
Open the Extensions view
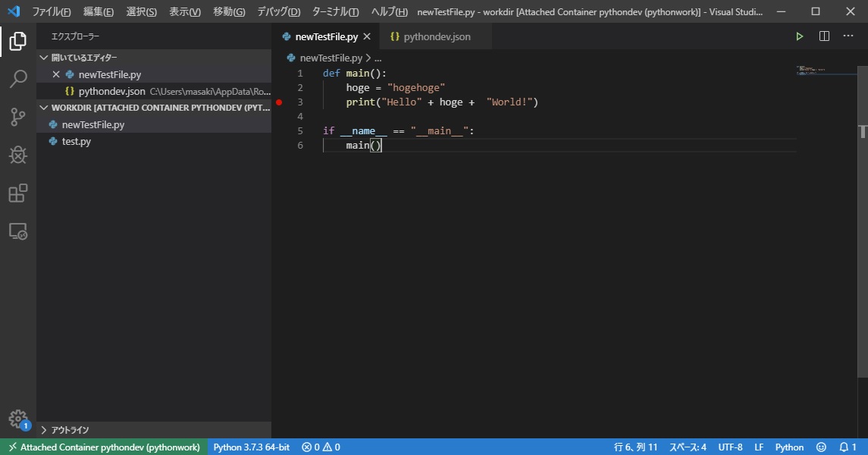pyautogui.click(x=17, y=193)
